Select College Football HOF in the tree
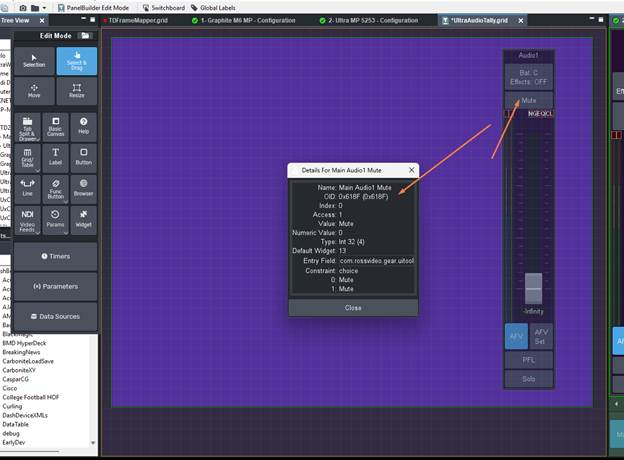624x460 pixels. point(31,397)
